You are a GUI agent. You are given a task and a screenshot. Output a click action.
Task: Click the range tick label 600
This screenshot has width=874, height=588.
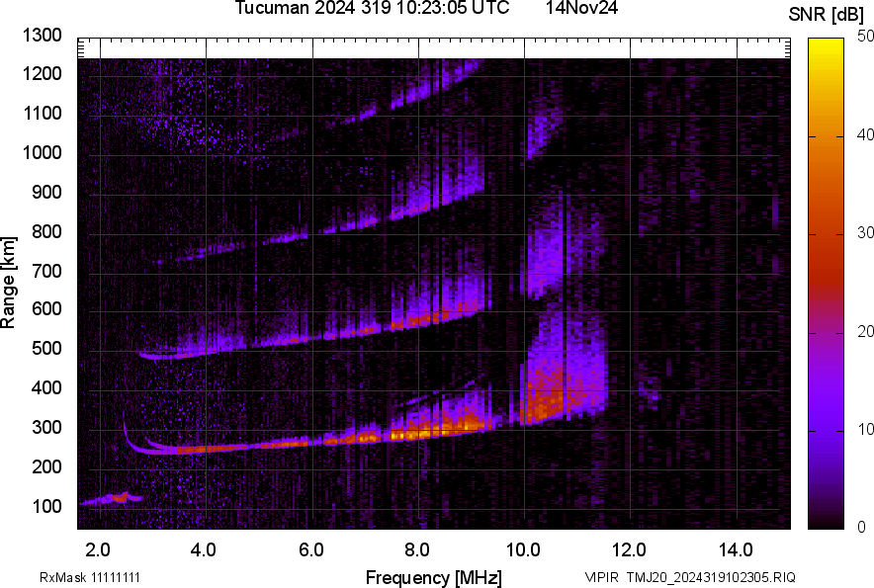point(46,308)
